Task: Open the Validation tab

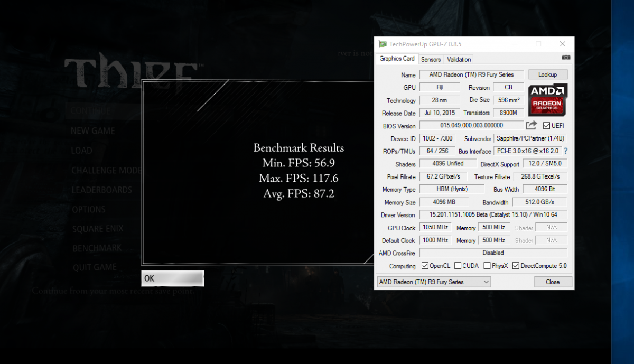Action: pyautogui.click(x=459, y=59)
